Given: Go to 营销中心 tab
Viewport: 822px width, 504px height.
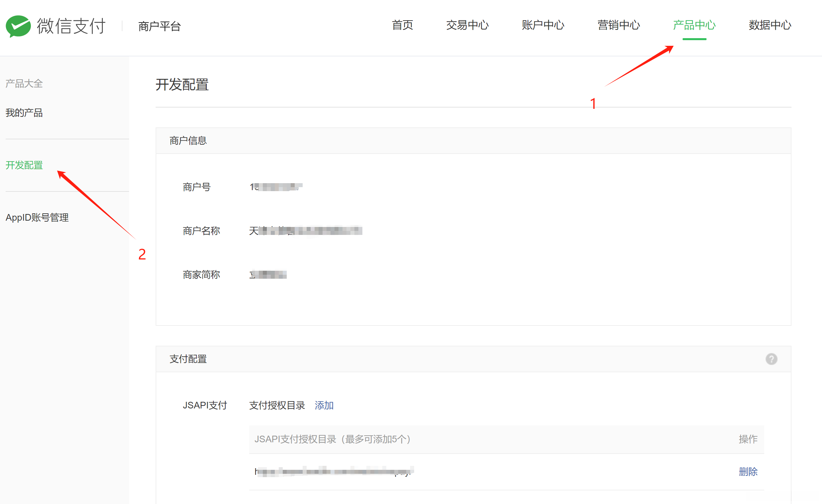Looking at the screenshot, I should coord(619,25).
